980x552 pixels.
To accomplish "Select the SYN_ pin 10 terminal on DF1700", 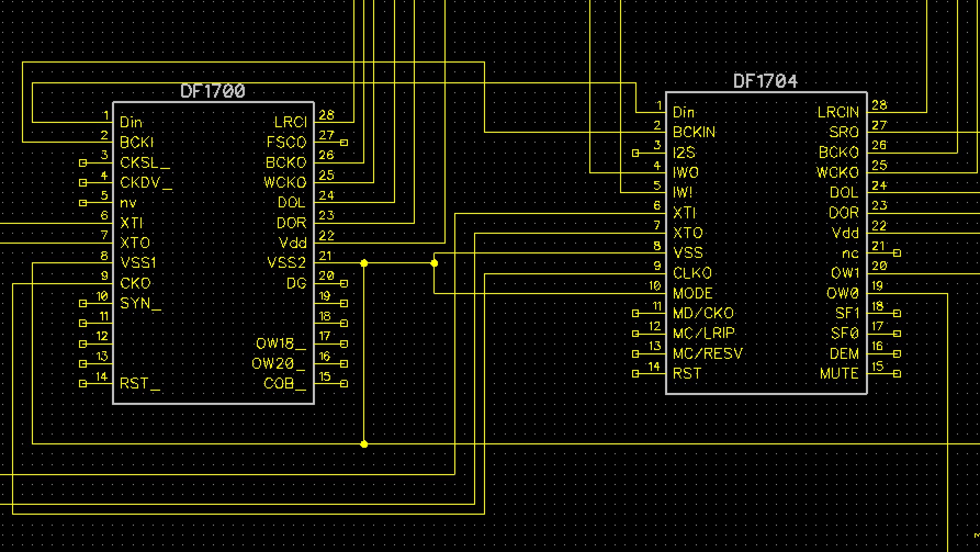I will pyautogui.click(x=83, y=303).
